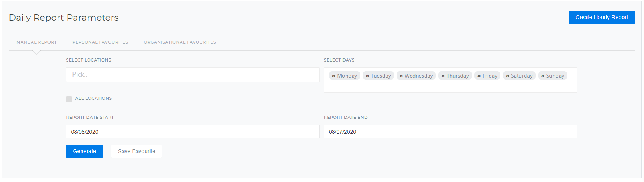Click the Generate button
644x182 pixels.
pyautogui.click(x=84, y=151)
